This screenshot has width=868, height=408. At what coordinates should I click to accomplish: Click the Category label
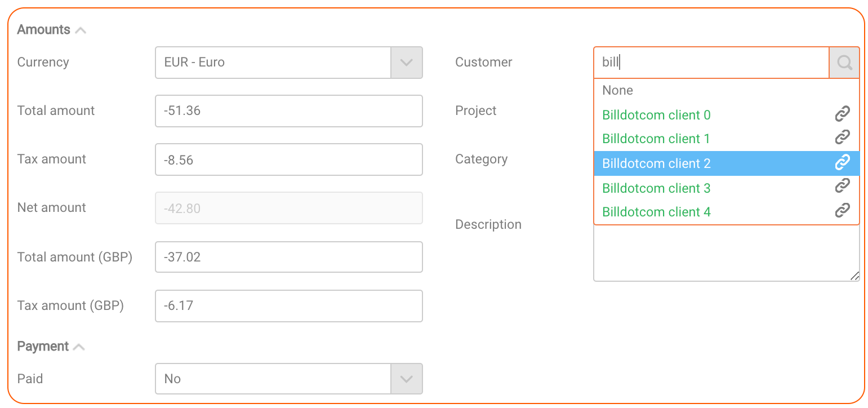click(x=482, y=159)
